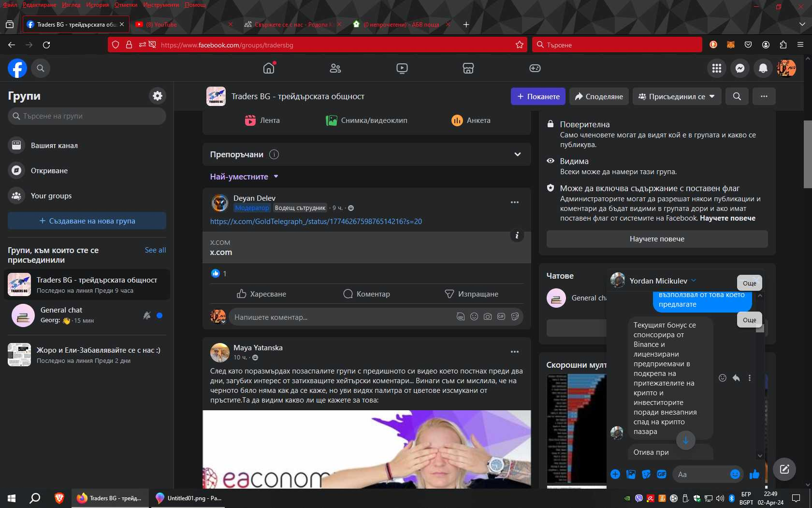The height and width of the screenshot is (508, 812).
Task: Click the Facebook logo
Action: [x=17, y=68]
